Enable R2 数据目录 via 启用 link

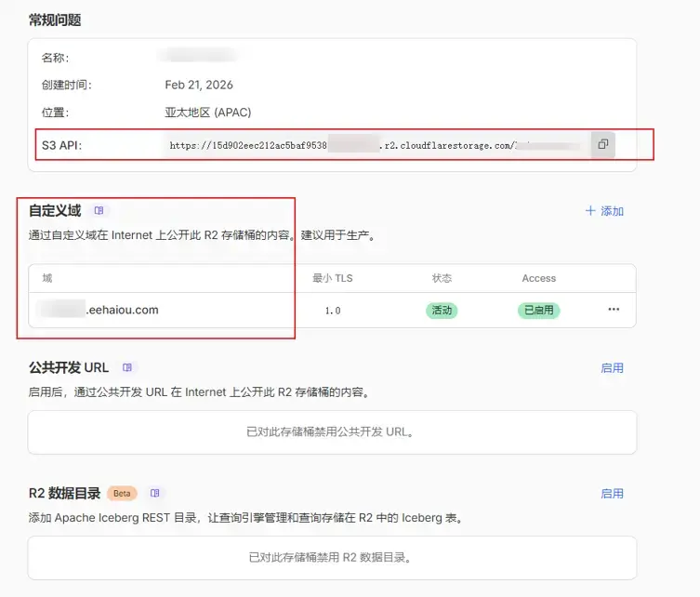tap(612, 494)
